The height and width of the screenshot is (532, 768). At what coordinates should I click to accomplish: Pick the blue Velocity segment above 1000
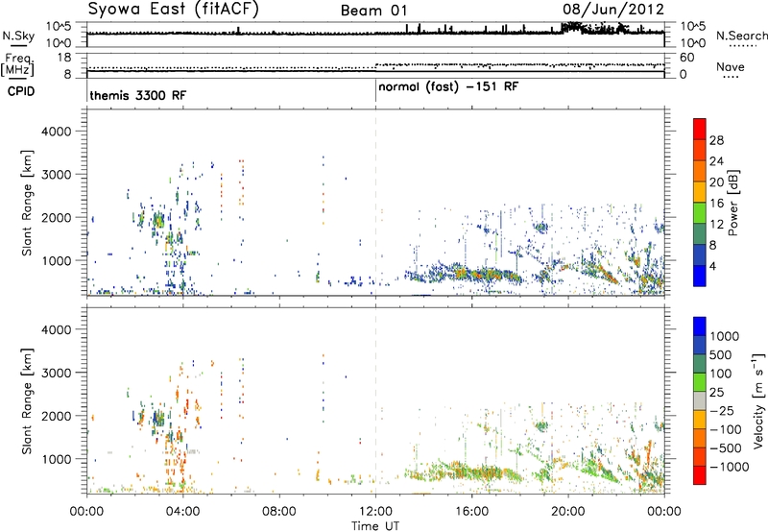(700, 326)
